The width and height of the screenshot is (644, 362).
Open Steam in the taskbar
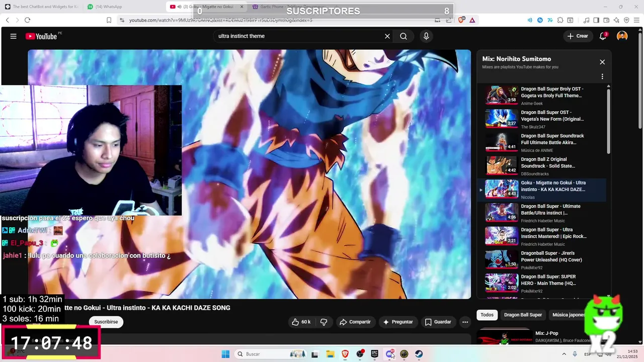[419, 354]
